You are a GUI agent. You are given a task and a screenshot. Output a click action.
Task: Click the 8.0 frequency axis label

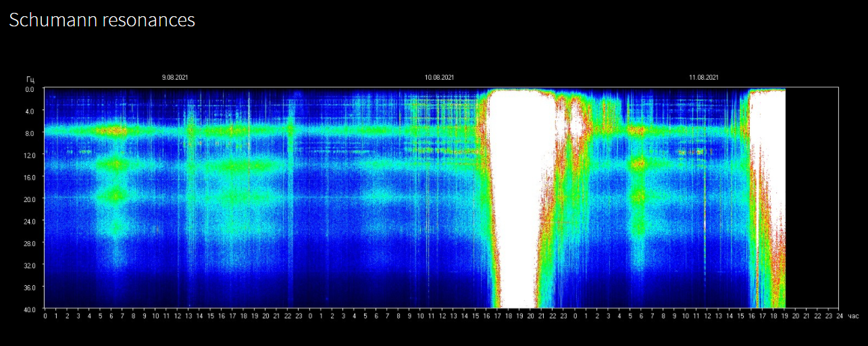click(30, 133)
